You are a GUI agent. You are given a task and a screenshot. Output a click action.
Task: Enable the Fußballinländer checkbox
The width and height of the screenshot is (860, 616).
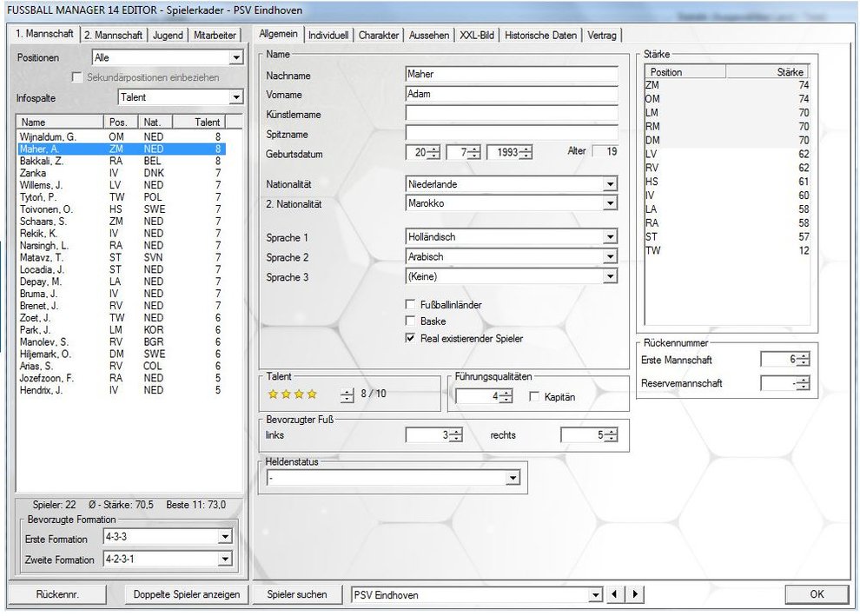pyautogui.click(x=410, y=304)
